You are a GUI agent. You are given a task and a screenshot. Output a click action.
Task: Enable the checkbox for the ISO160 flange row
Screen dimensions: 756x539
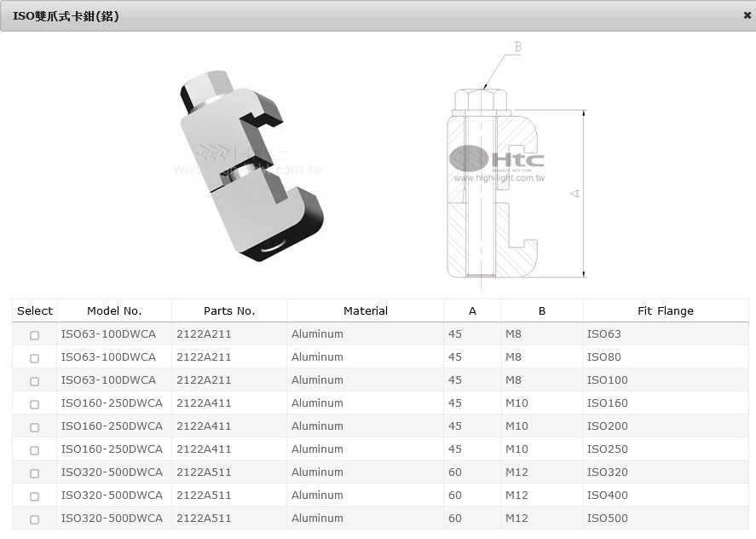[x=34, y=404]
